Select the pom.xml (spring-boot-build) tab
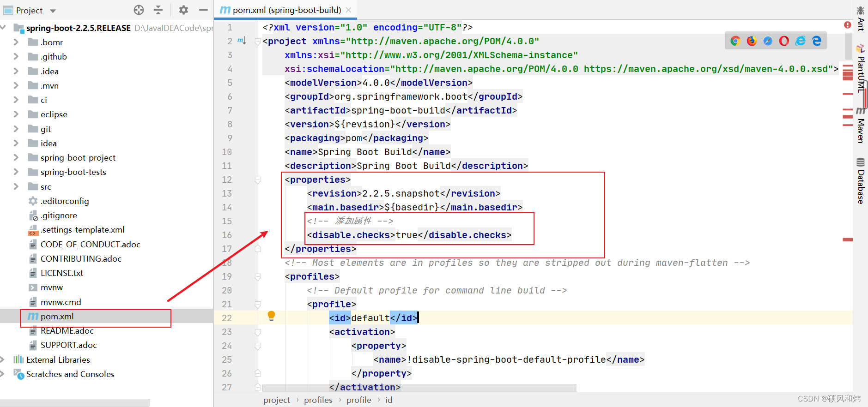Screen dimensions: 868x407 [286, 10]
